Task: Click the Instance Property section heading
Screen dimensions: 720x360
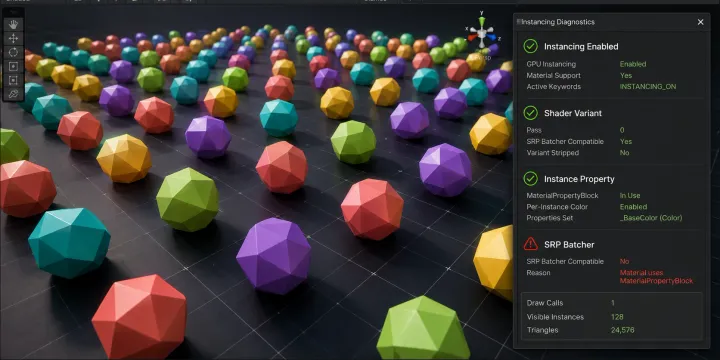Action: (579, 179)
